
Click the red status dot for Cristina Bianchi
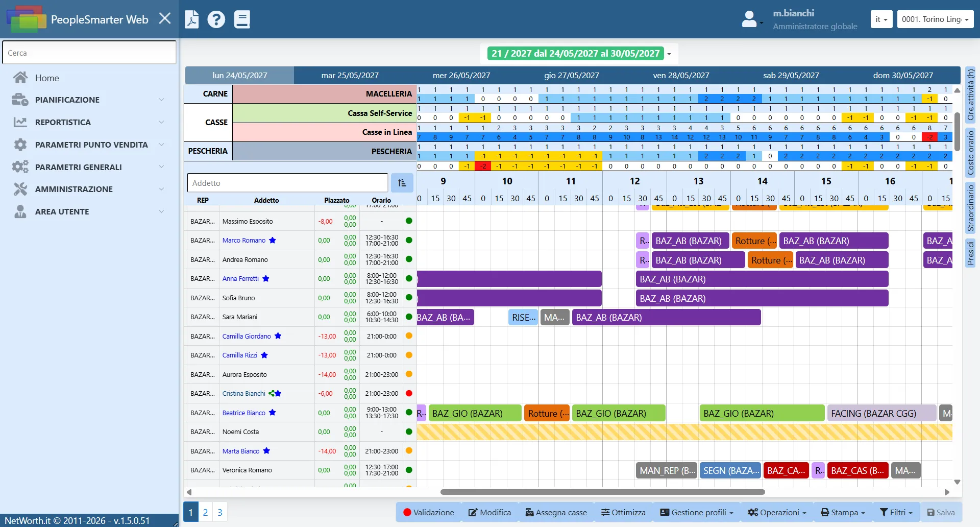click(x=409, y=394)
